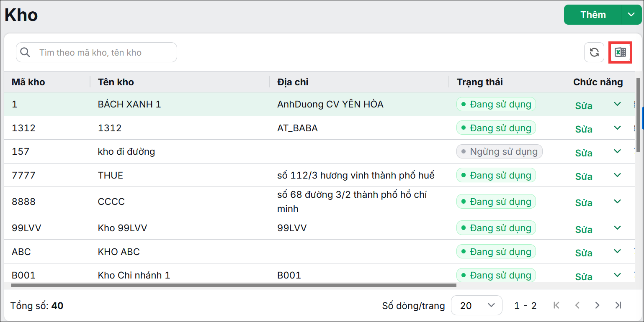Click Sửa for warehouse 1312
Screen dimensions: 644x322
pyautogui.click(x=584, y=129)
